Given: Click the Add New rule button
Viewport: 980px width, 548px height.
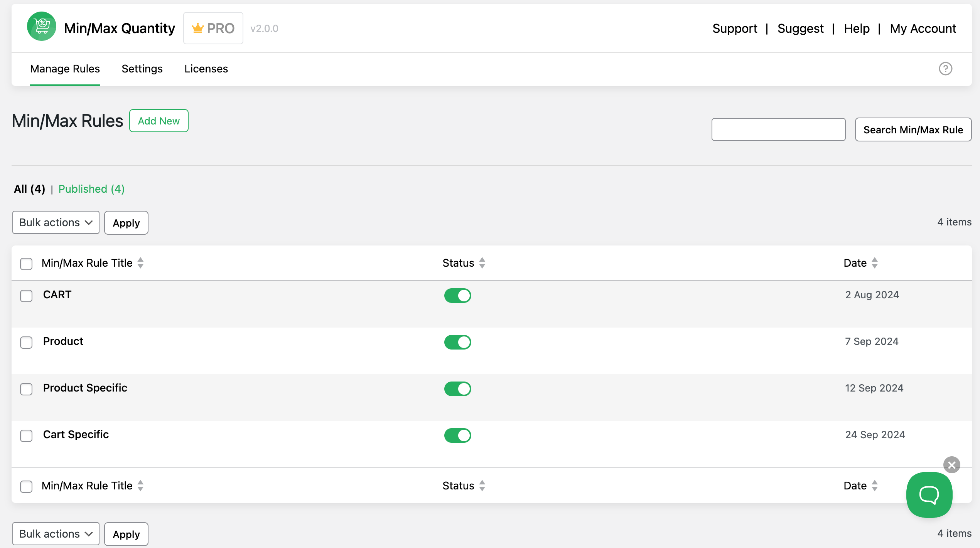Looking at the screenshot, I should pyautogui.click(x=159, y=120).
